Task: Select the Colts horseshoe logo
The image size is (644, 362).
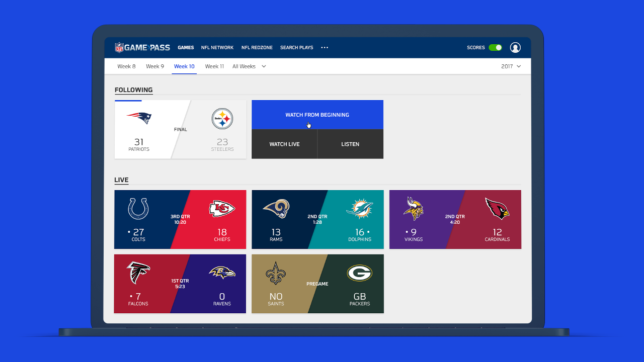Action: (x=138, y=209)
